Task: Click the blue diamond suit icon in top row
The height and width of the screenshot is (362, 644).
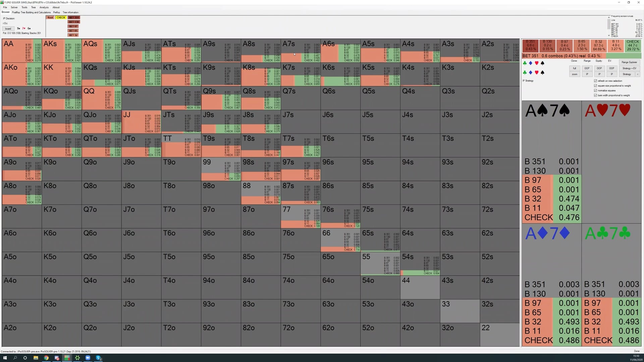Action: [x=530, y=63]
